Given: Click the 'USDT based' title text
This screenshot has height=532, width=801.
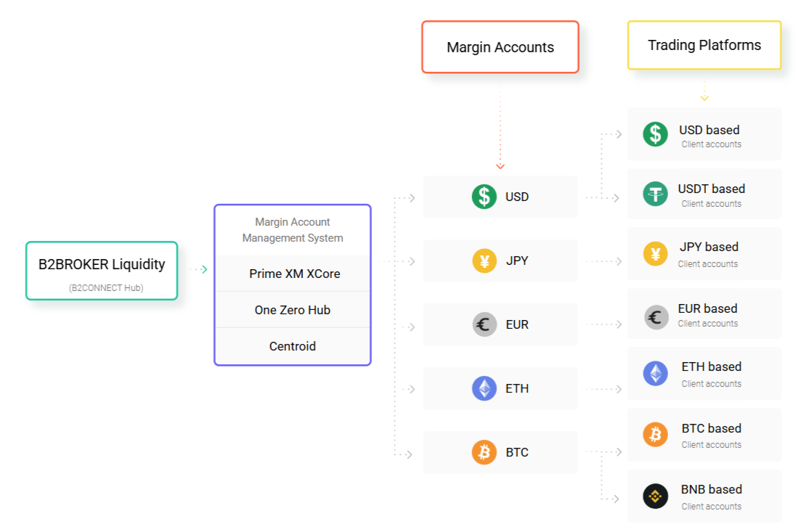Looking at the screenshot, I should click(712, 189).
